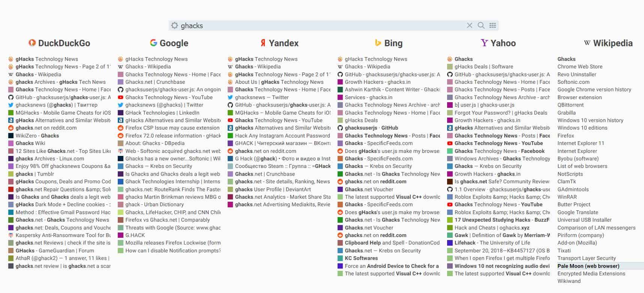The width and height of the screenshot is (644, 293).
Task: Click the Yandex logo icon
Action: (x=263, y=43)
